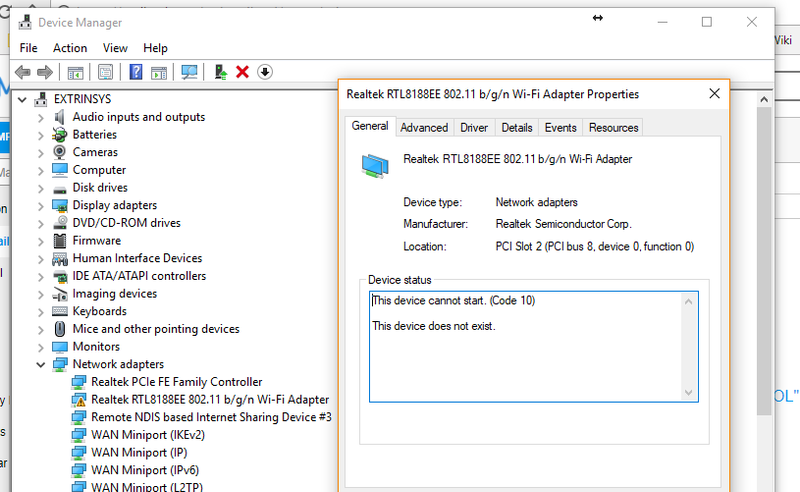Select Remote NDIS based Internet Sharing Device #3
Screen dimensions: 800x492
coord(210,417)
